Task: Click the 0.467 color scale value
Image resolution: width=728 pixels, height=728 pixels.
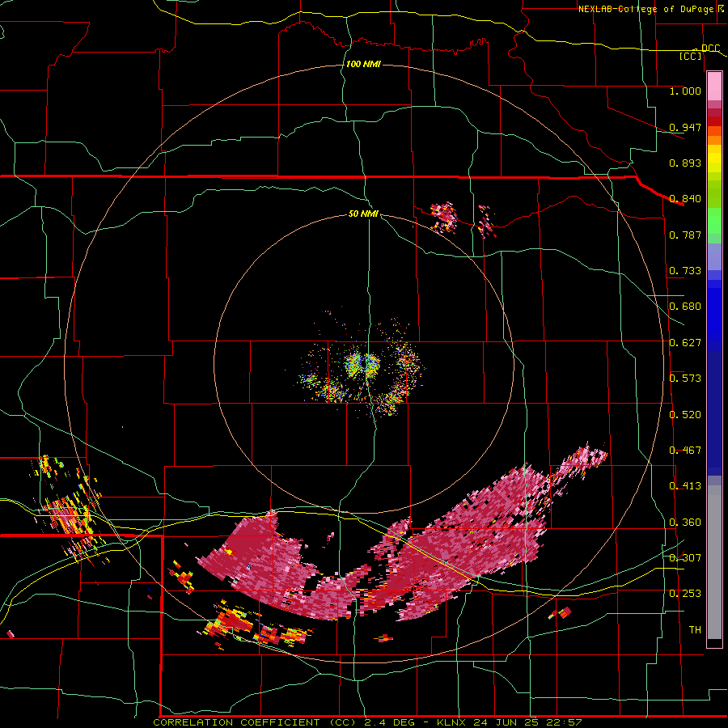Action: tap(685, 451)
